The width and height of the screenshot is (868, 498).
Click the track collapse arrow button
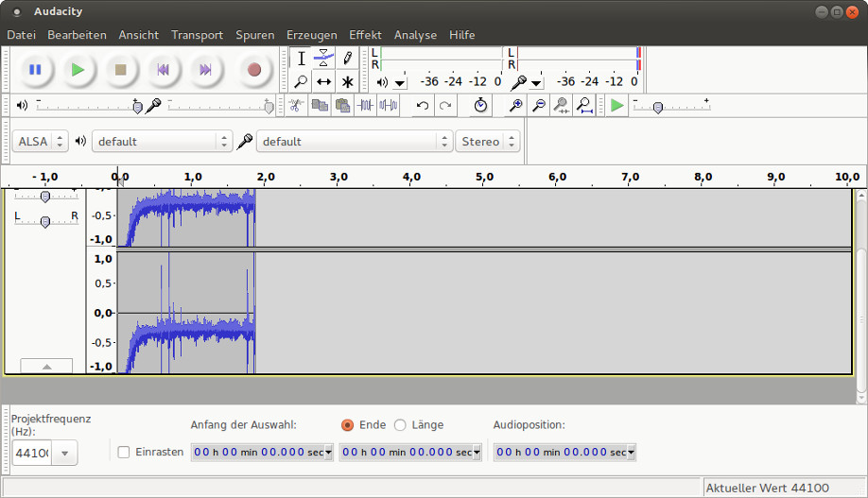(x=45, y=366)
